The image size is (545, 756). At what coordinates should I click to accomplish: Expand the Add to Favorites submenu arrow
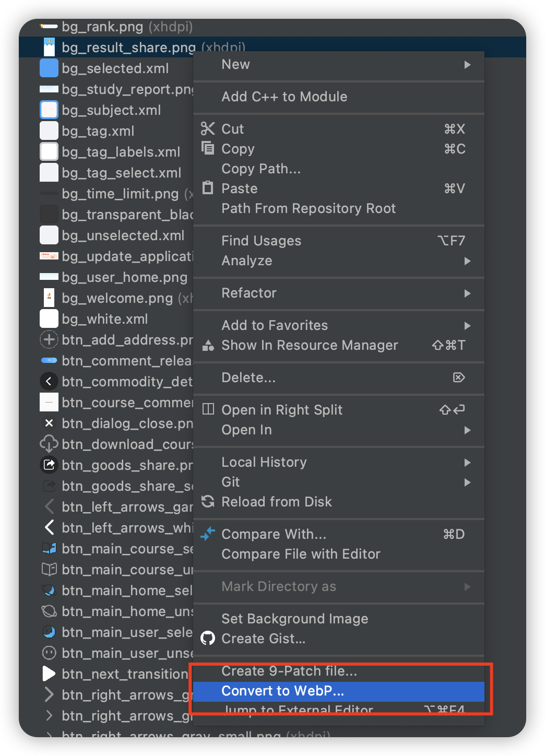tap(467, 326)
